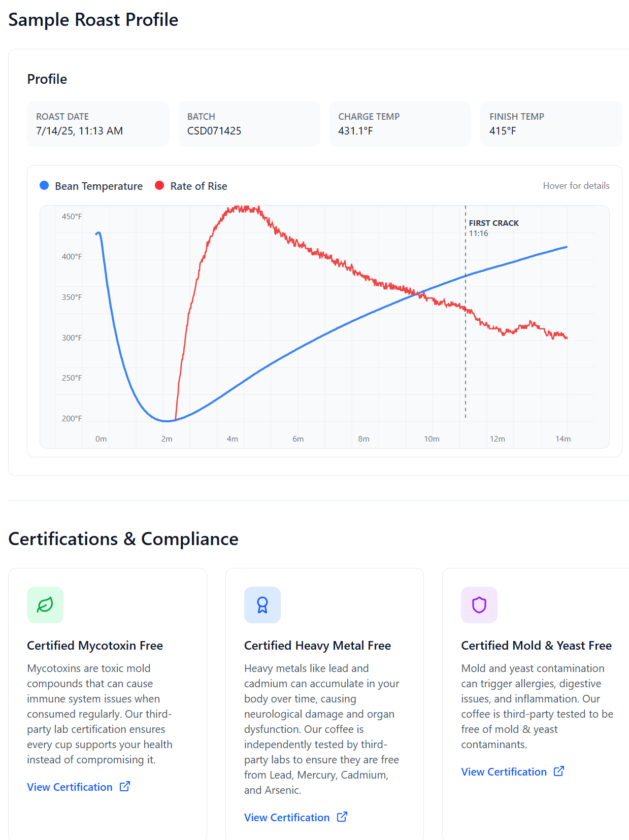Click external link icon under Heavy Metal Free
Screen dimensions: 629x840
[x=342, y=817]
